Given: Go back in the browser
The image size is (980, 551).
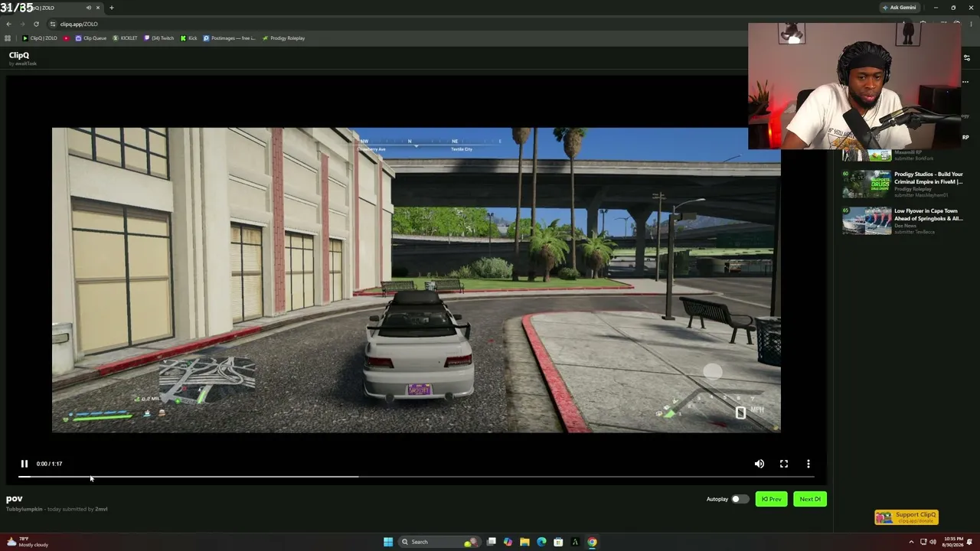Looking at the screenshot, I should [8, 24].
